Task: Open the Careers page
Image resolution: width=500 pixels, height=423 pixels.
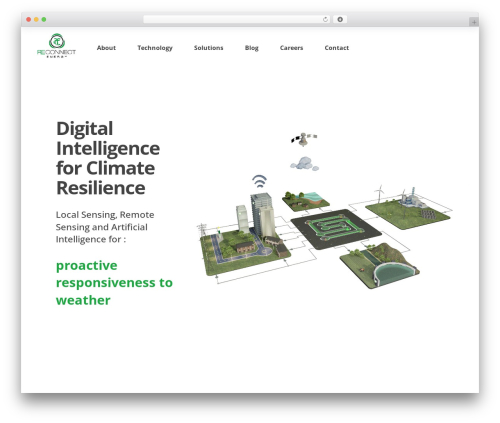Action: (291, 48)
